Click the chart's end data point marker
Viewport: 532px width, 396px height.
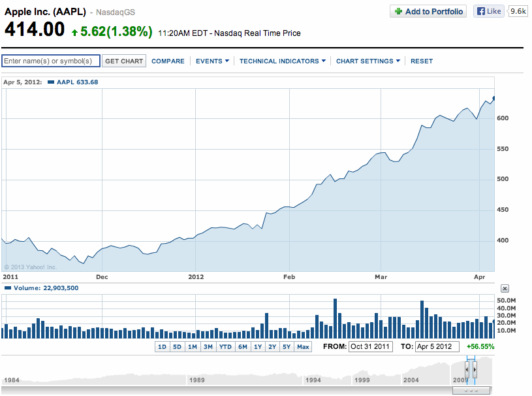494,98
